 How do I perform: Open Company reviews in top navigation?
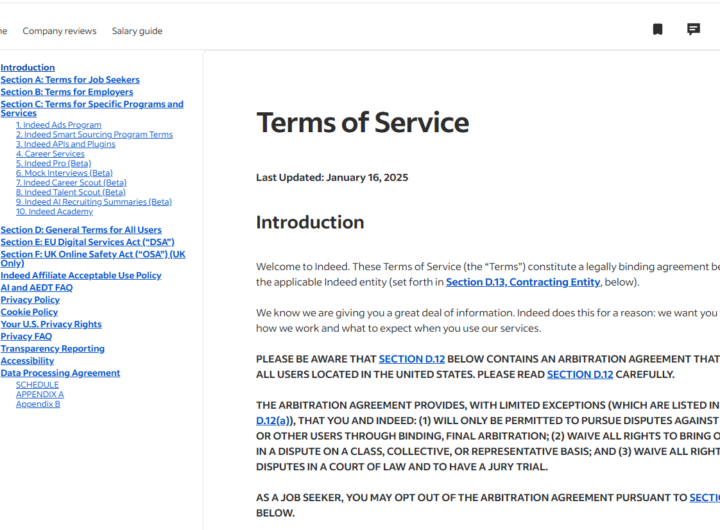(x=60, y=31)
